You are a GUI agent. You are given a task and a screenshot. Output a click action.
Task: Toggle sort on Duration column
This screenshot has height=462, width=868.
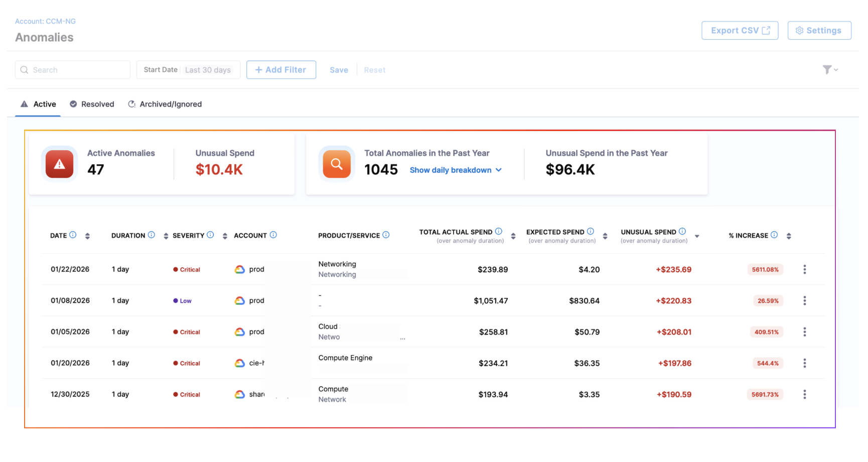pos(166,236)
